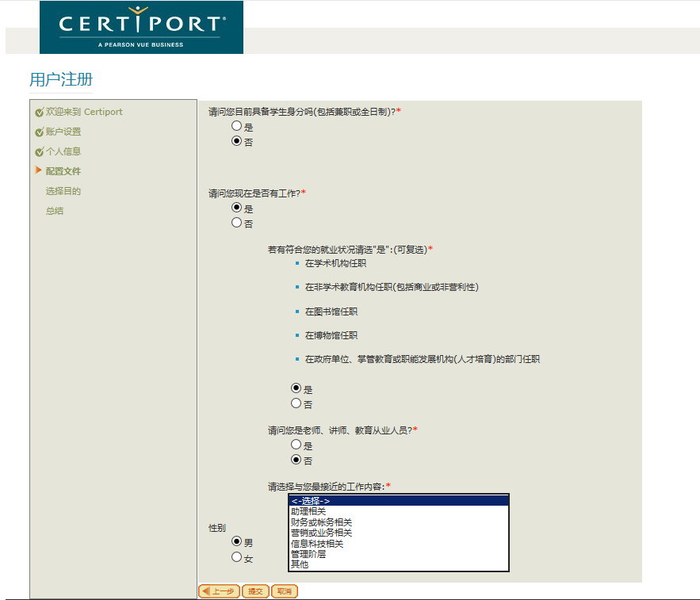
Task: Click green checkmark beside 欢迎来到 Certiport
Action: [x=40, y=112]
